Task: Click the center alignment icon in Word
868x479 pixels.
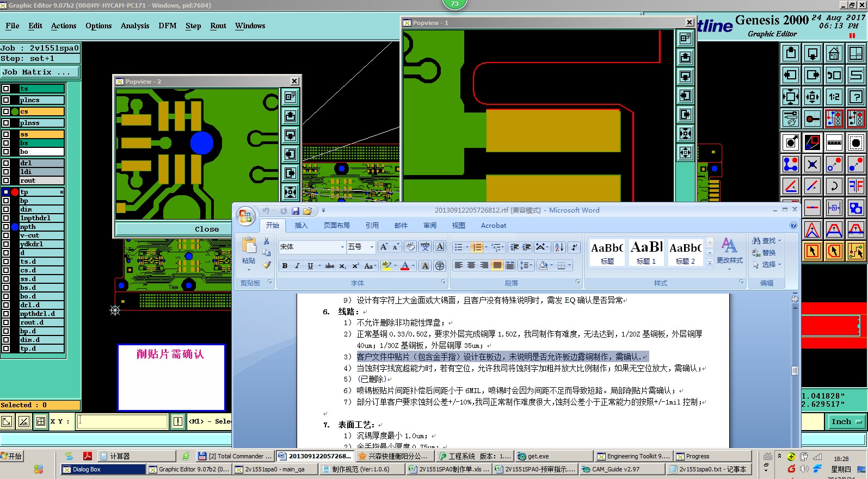Action: pyautogui.click(x=471, y=265)
